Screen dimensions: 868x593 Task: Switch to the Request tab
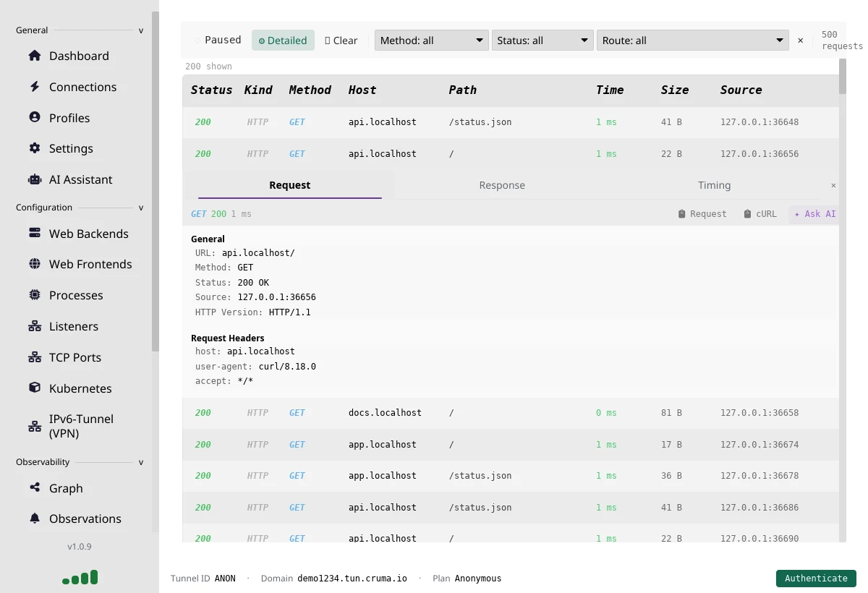pos(289,185)
